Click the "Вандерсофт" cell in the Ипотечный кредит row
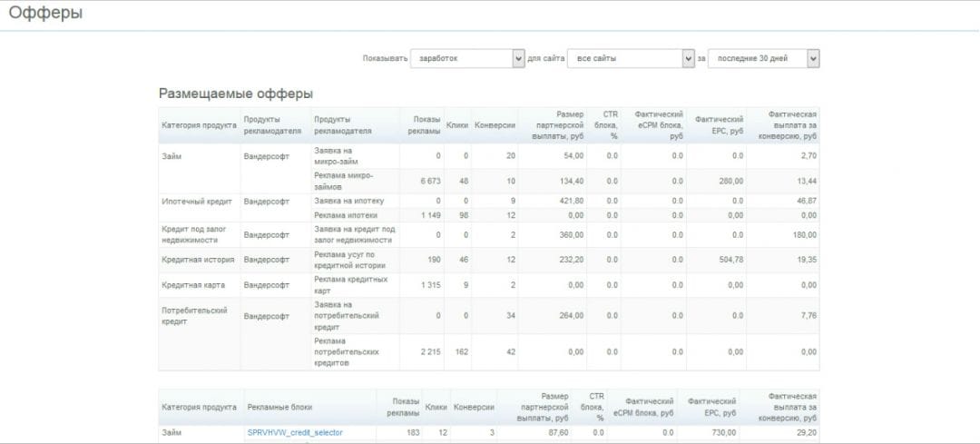The width and height of the screenshot is (980, 444). click(267, 202)
